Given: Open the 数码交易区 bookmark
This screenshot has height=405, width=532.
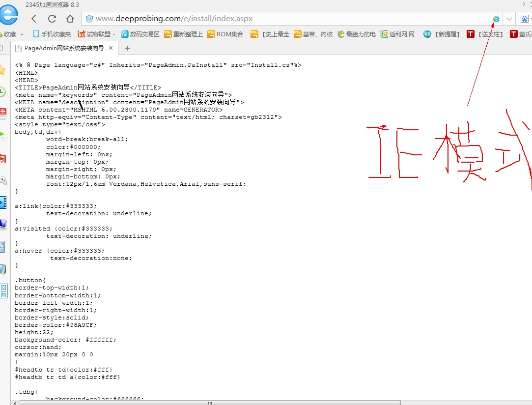Looking at the screenshot, I should tap(140, 34).
